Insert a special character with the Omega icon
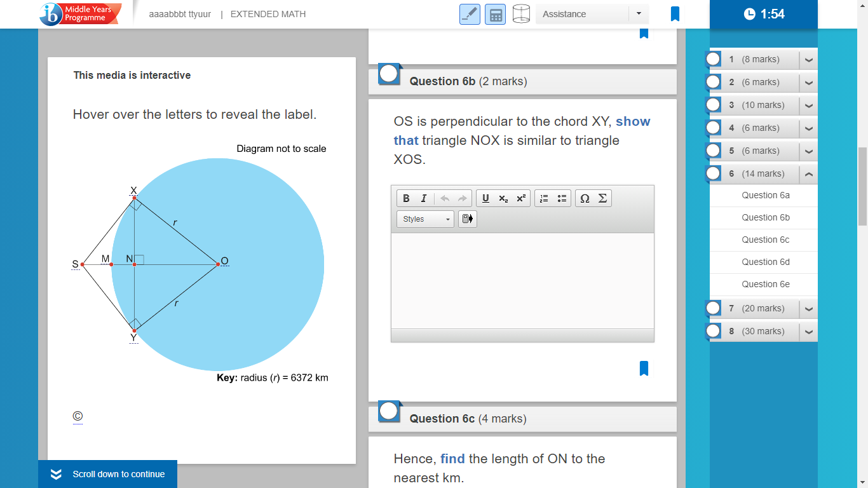868x488 pixels. tap(585, 198)
